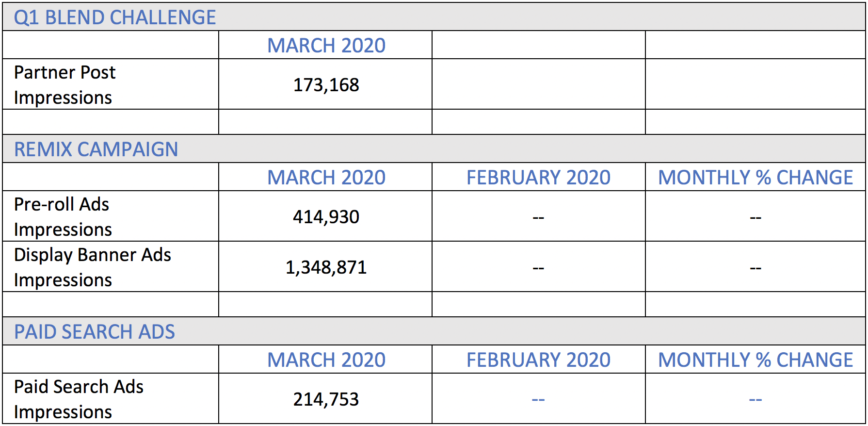Click the Paid Search Ads Impressions label
868x426 pixels.
tap(79, 399)
